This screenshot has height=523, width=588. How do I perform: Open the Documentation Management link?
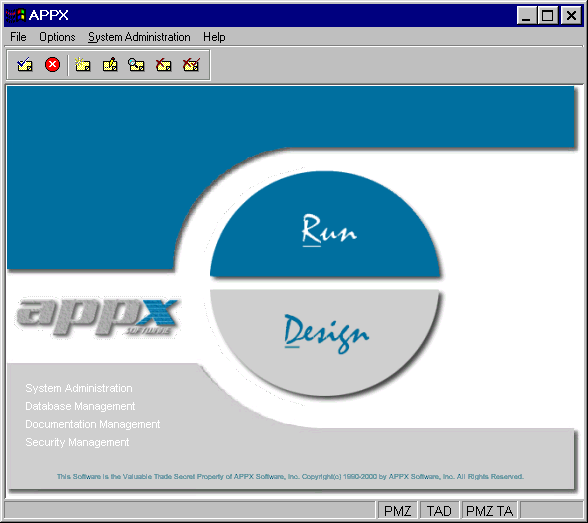(x=92, y=424)
